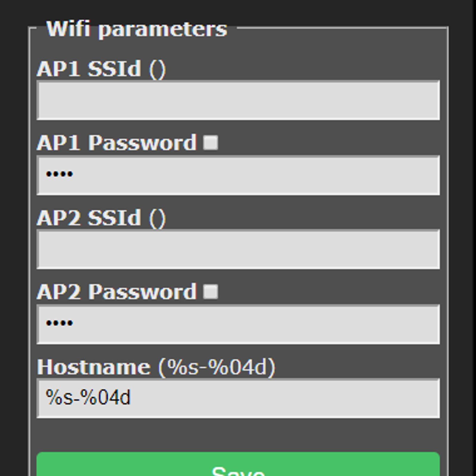Select the Hostname input field
The height and width of the screenshot is (476, 476).
238,398
